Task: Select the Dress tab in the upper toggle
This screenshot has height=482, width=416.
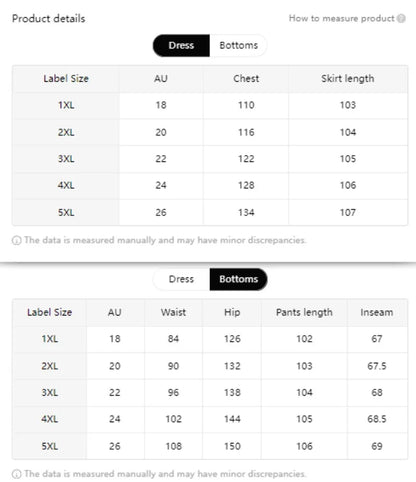Action: click(x=181, y=45)
